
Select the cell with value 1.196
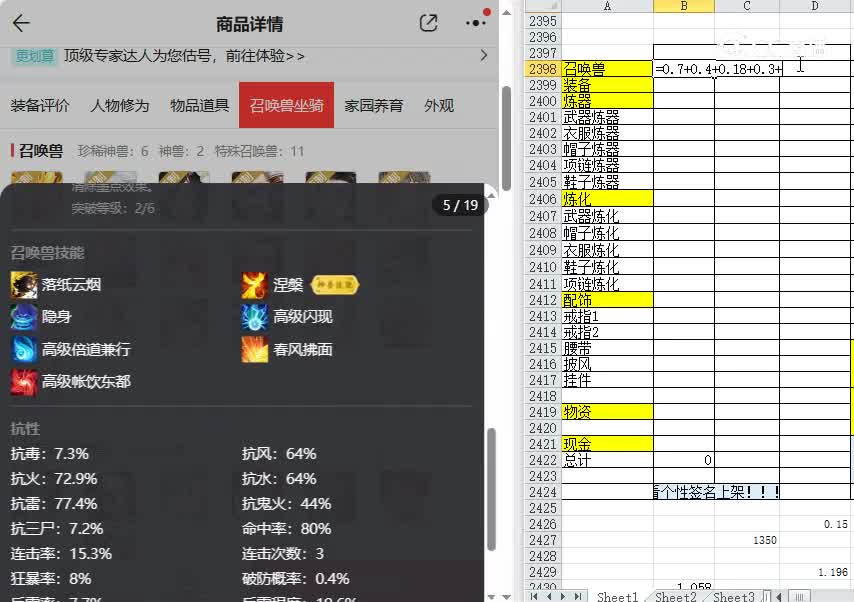point(815,572)
